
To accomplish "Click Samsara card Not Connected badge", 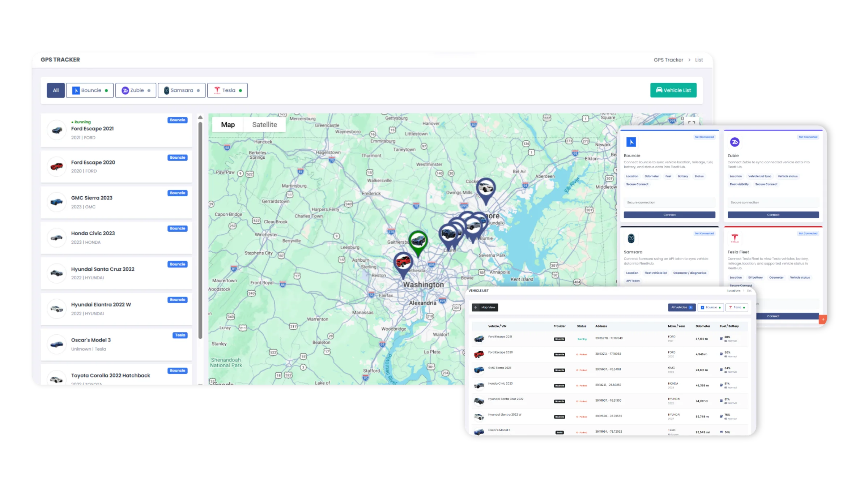I will point(704,234).
